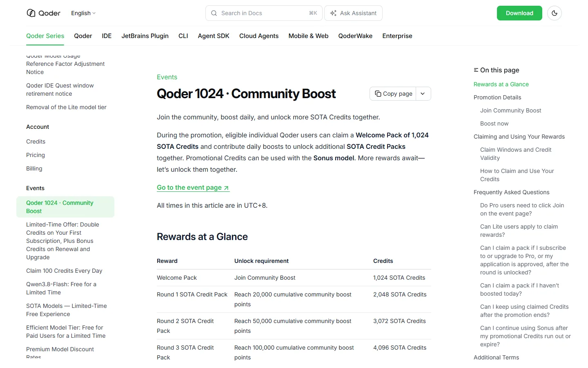
Task: Click the Qoder logo icon
Action: [31, 13]
